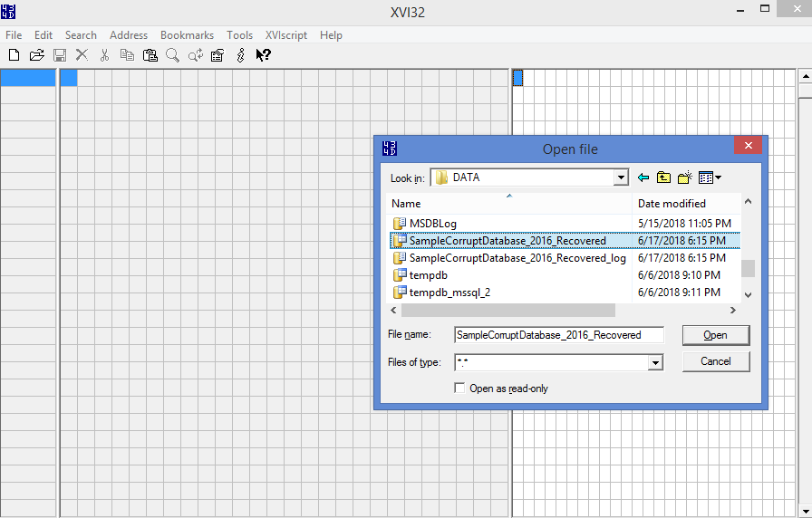
Task: Click the highlighted first character cell
Action: [517, 78]
